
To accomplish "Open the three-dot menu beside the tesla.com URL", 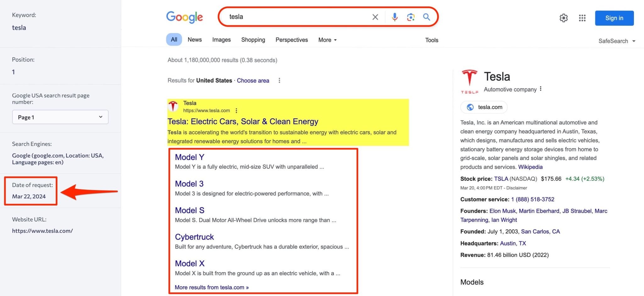I will tap(236, 111).
